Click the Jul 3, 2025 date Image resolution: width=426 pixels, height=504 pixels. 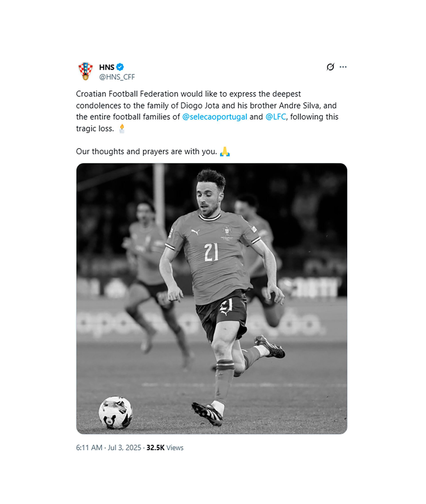click(x=124, y=447)
